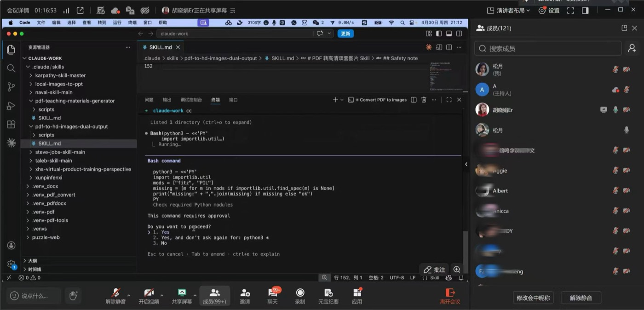Start 录制 recording
The height and width of the screenshot is (310, 644).
click(300, 296)
